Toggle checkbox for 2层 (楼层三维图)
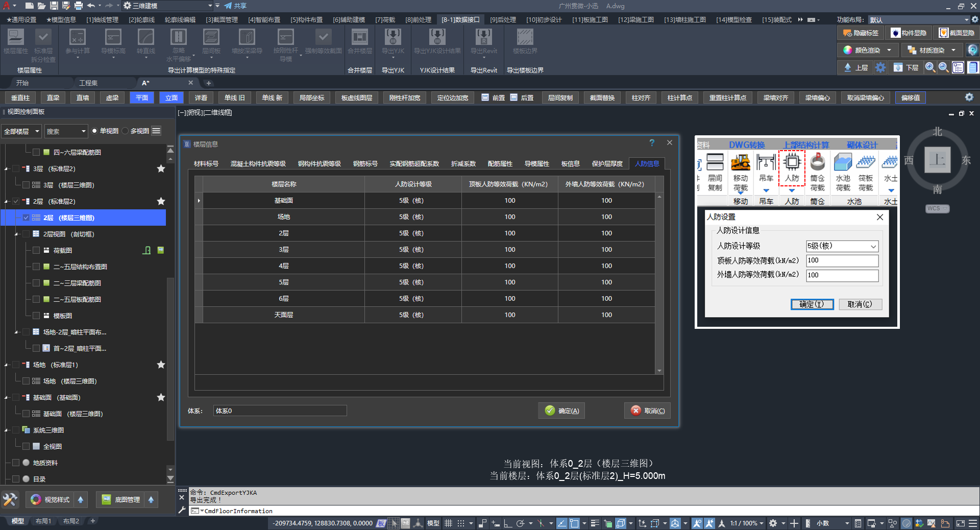The height and width of the screenshot is (530, 980). click(x=26, y=218)
